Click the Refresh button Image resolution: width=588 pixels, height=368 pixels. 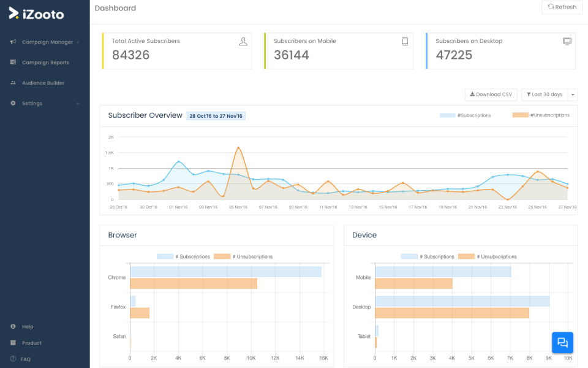562,7
